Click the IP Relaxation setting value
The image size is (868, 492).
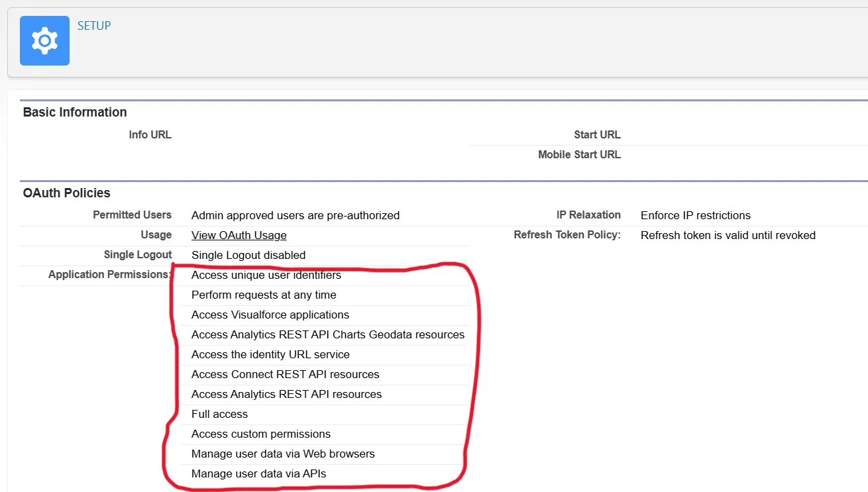pos(695,215)
